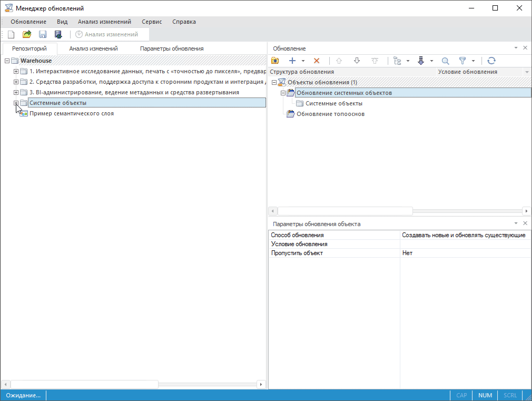
Task: Open an update file with the folder icon
Action: pos(27,34)
